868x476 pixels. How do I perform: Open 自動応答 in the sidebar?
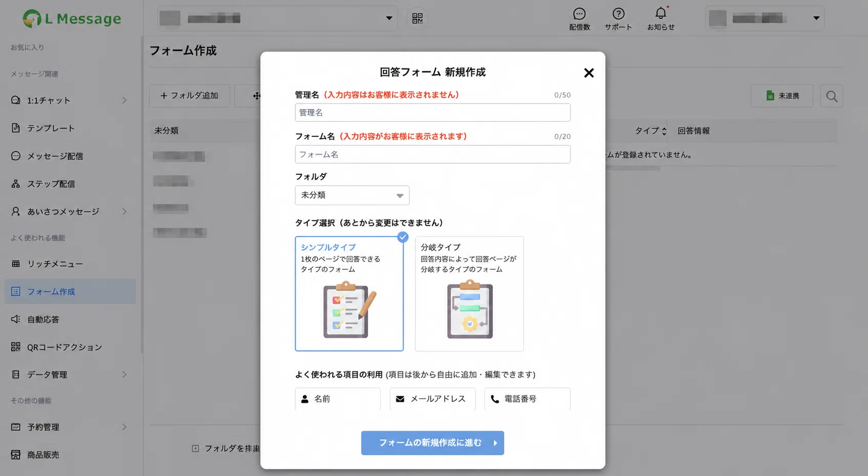click(70, 319)
